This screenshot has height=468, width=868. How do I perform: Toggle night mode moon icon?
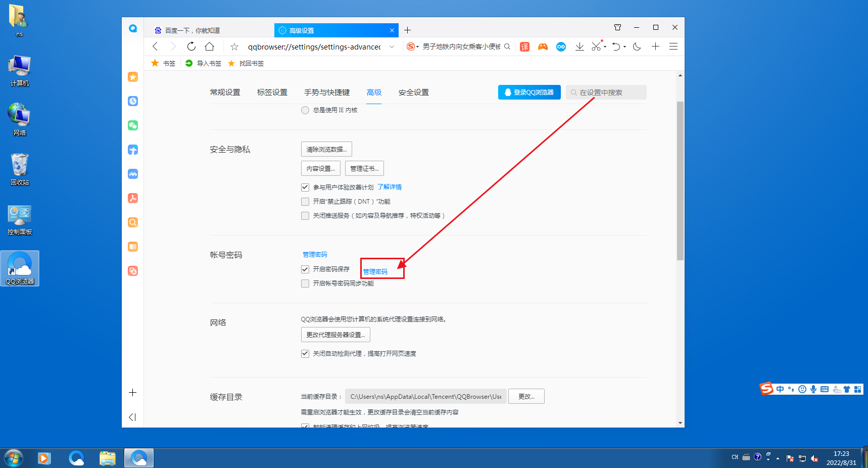pos(637,46)
